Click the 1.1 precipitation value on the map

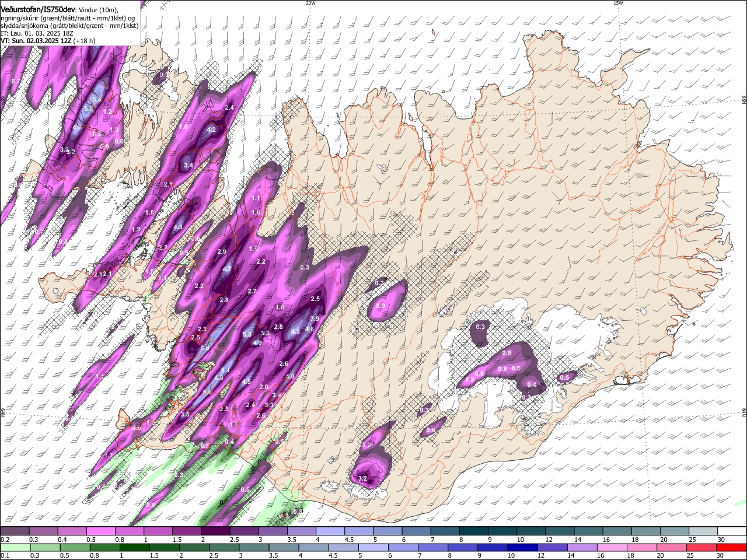(256, 198)
